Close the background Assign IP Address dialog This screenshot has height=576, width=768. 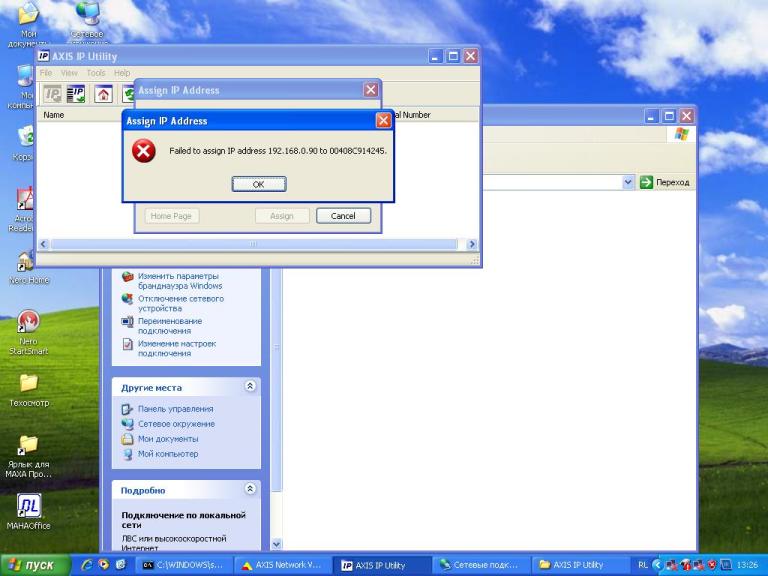click(371, 90)
